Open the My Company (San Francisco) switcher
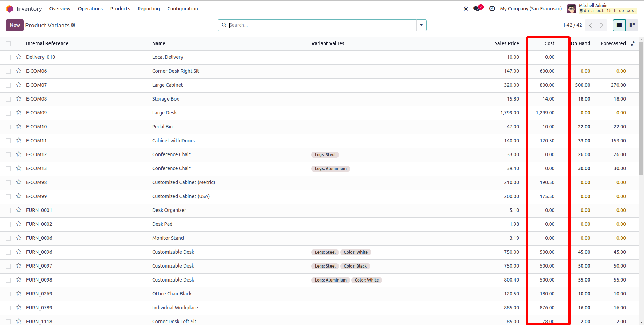 pos(530,9)
